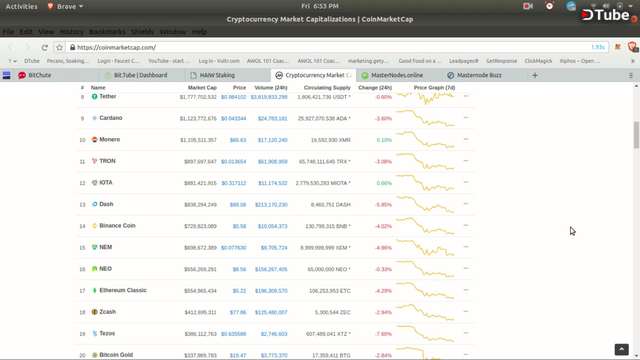The height and width of the screenshot is (360, 640).
Task: Bookmark this page with the star icon
Action: [60, 47]
